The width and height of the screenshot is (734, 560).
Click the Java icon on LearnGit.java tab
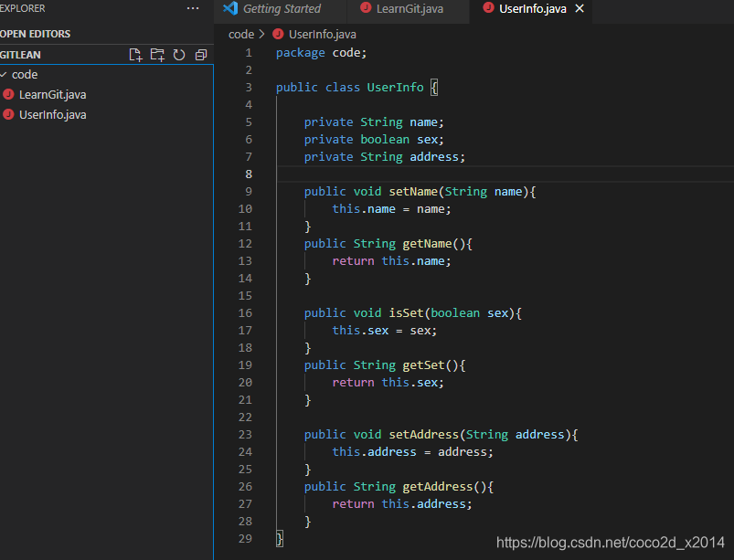click(x=366, y=8)
